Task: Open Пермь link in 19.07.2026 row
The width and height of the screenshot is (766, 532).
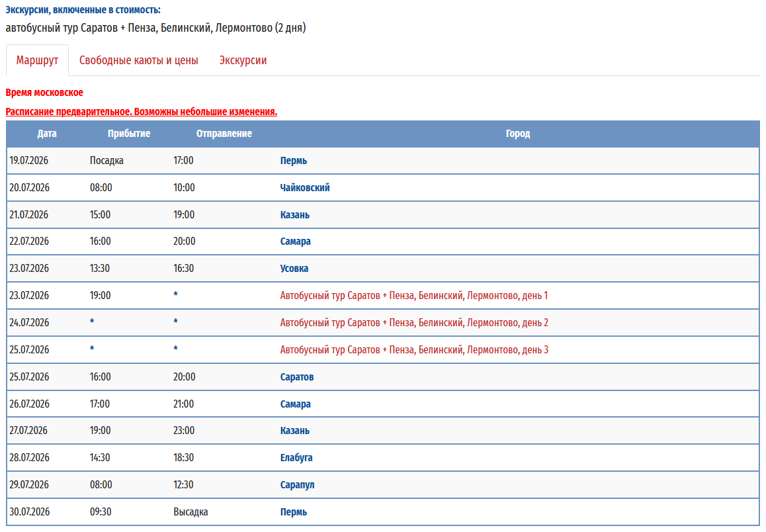Action: (x=293, y=161)
